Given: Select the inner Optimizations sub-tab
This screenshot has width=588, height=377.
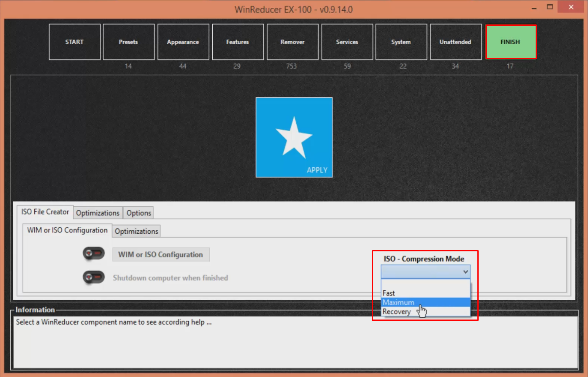Looking at the screenshot, I should click(x=136, y=231).
